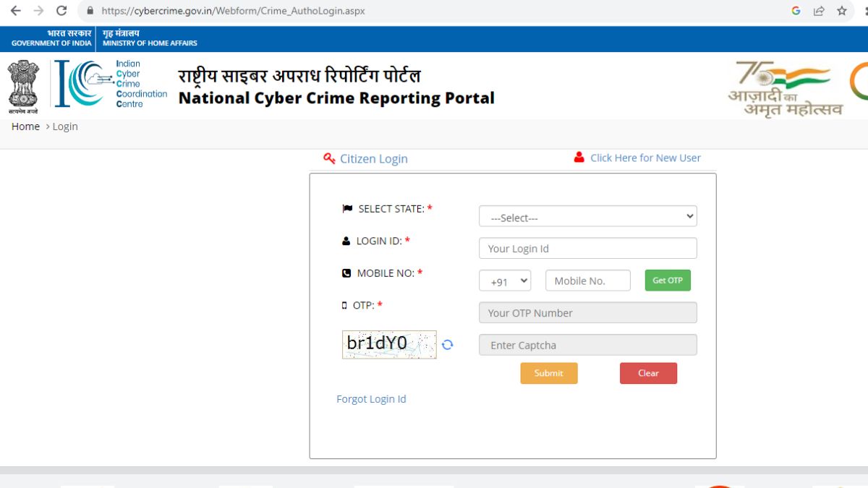Open Click Here for New User link

click(x=644, y=158)
